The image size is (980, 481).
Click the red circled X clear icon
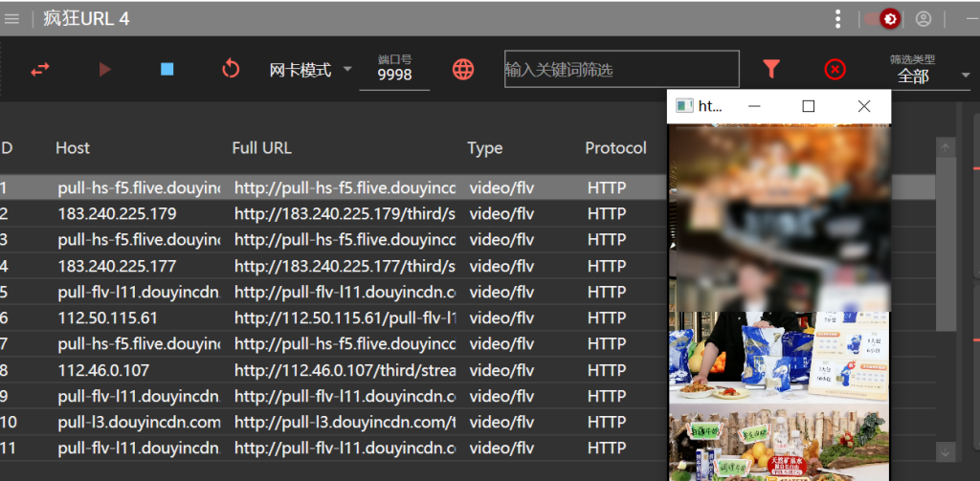pyautogui.click(x=835, y=69)
